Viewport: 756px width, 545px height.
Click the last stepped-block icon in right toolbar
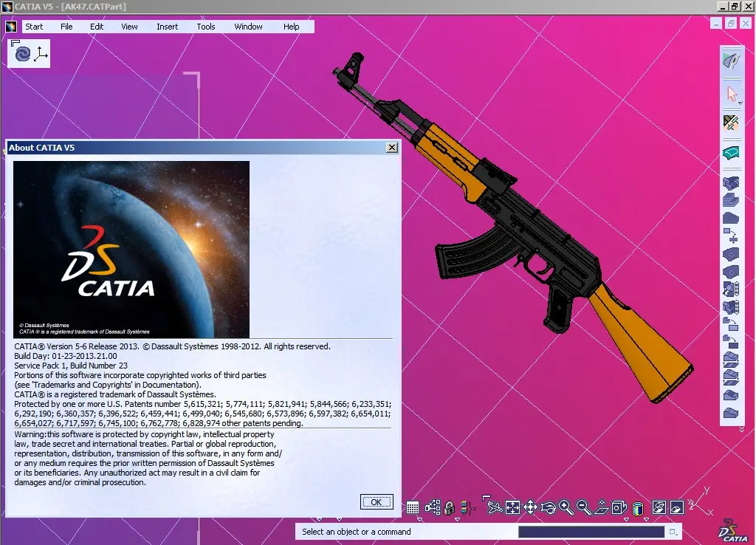pos(731,413)
